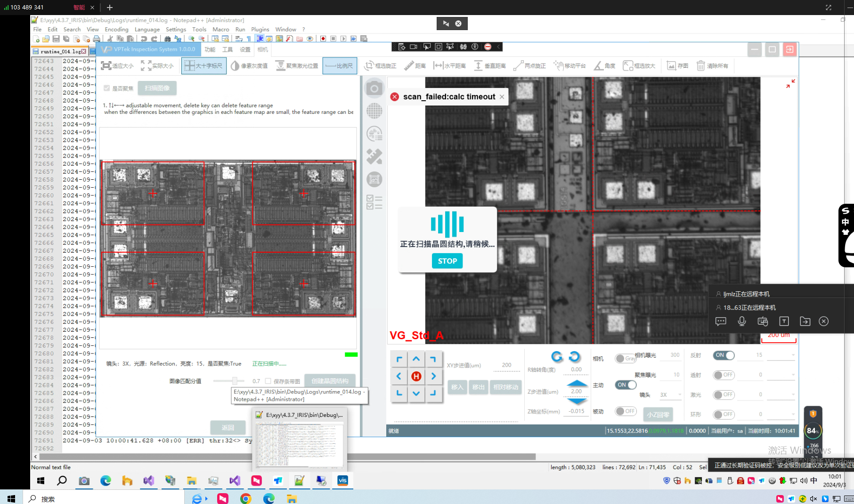Screen dimensions: 854x504
Task: Click the camera snapshot icon in sidebar
Action: pos(374,88)
